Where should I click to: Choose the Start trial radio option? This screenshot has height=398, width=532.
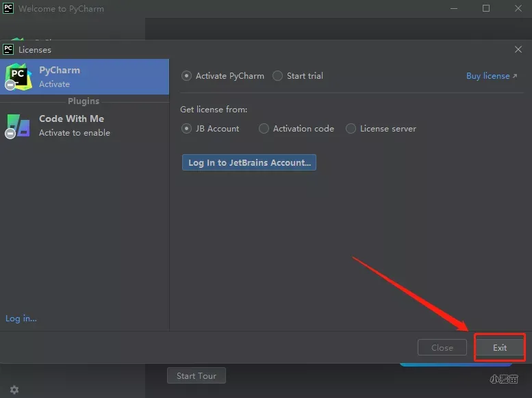(278, 76)
